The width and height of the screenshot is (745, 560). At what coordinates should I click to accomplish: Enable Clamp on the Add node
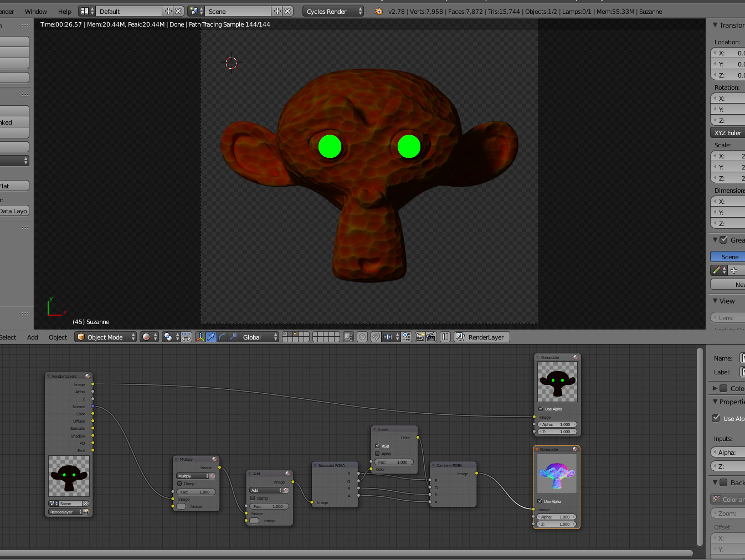click(253, 498)
